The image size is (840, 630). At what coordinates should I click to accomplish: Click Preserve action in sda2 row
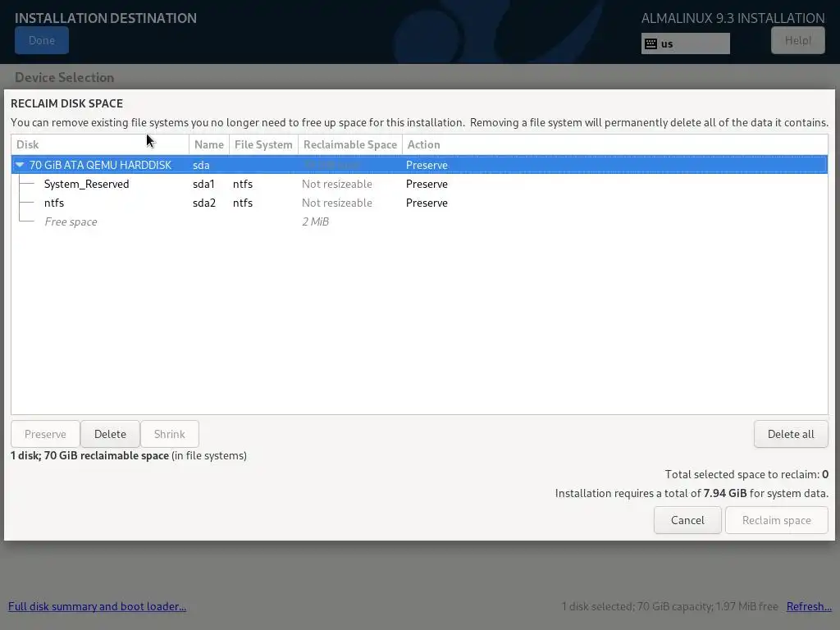coord(427,203)
